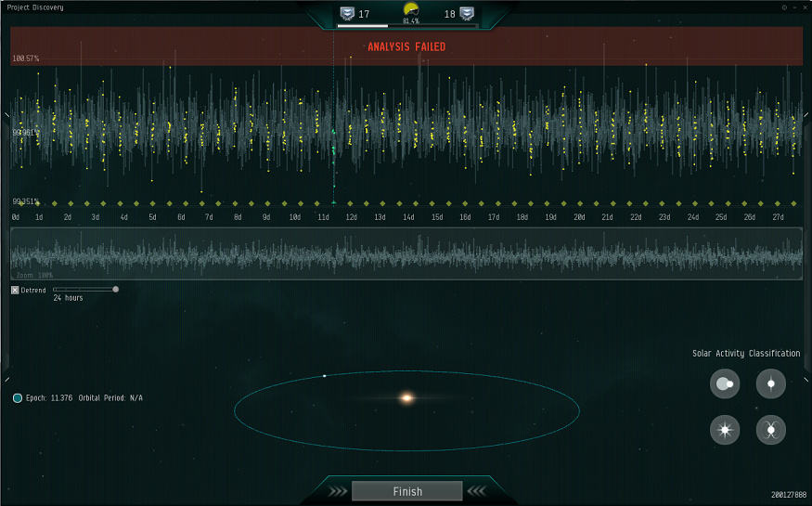Click the Detrend 24 hours slider handle
The image size is (812, 506).
115,289
